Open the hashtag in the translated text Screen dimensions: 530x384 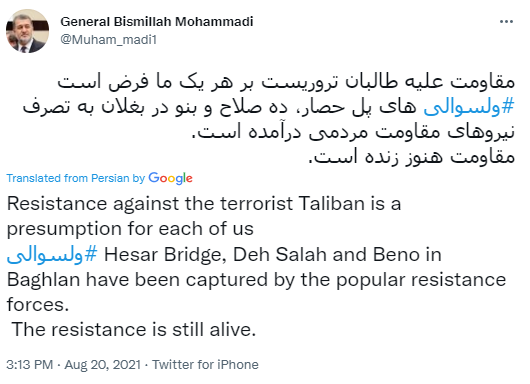coord(52,255)
